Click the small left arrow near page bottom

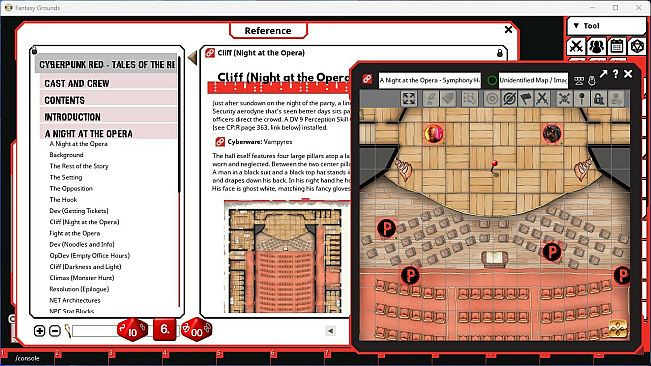330,331
